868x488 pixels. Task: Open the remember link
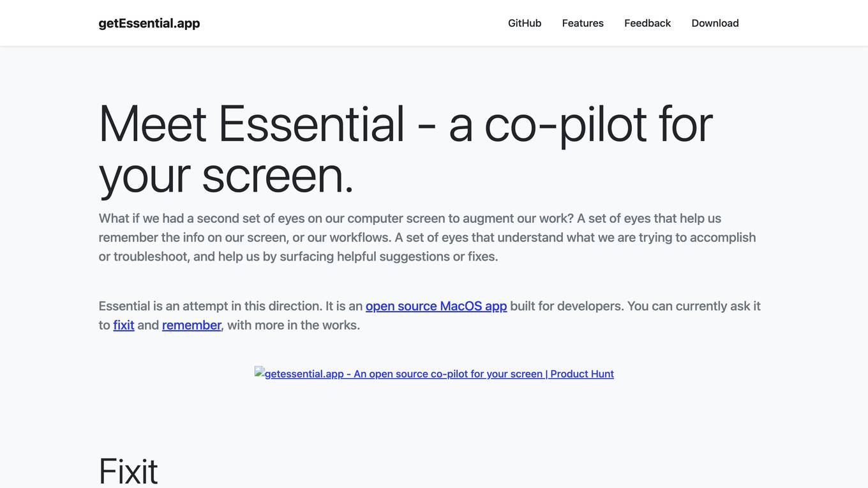pos(191,325)
